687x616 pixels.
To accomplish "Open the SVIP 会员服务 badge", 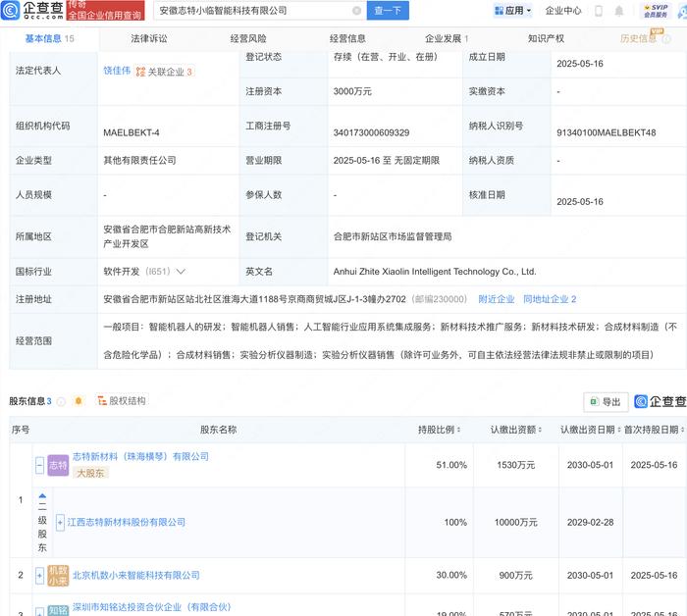I will [x=656, y=11].
